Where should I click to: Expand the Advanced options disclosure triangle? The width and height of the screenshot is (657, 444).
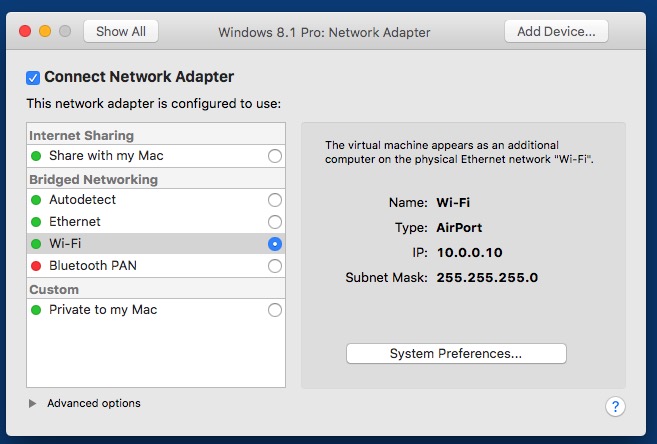pyautogui.click(x=32, y=403)
